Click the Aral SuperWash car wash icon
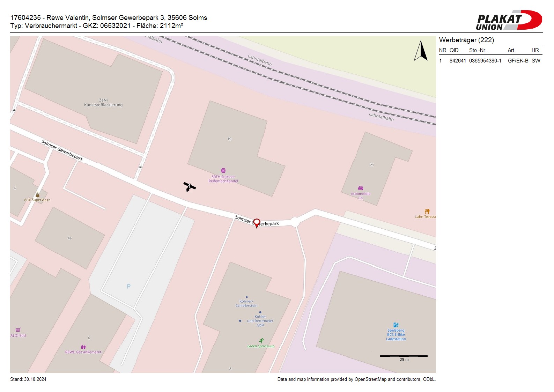The width and height of the screenshot is (554, 392). pyautogui.click(x=37, y=195)
